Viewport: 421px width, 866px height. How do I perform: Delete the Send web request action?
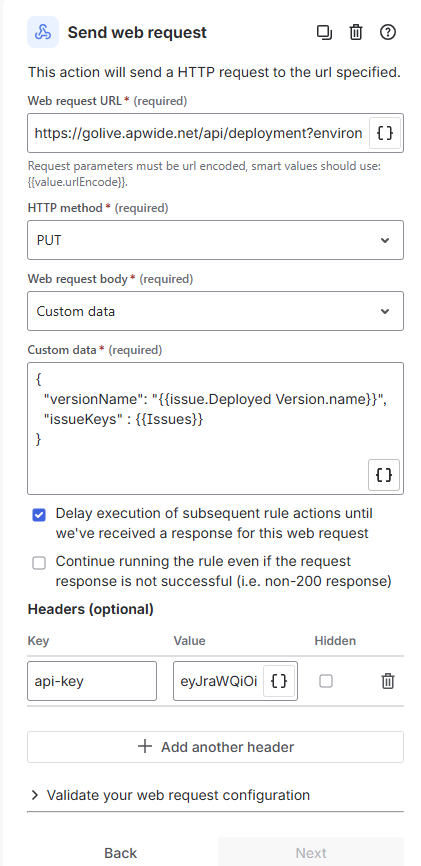click(x=356, y=33)
